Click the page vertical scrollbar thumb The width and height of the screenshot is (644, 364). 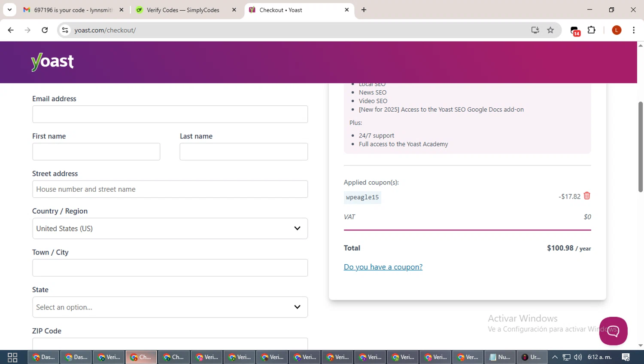[641, 147]
